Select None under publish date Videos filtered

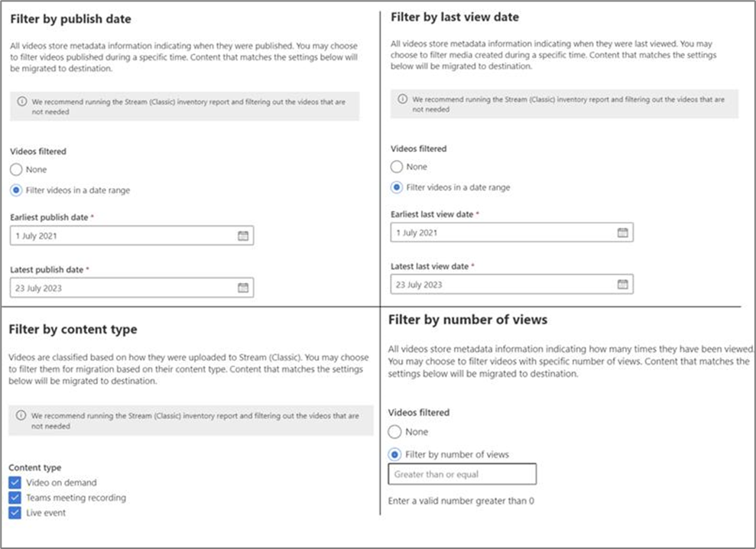(16, 170)
